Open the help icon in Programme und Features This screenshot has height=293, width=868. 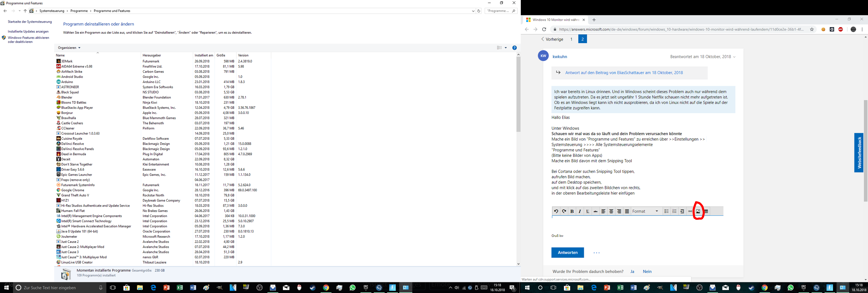[x=514, y=48]
